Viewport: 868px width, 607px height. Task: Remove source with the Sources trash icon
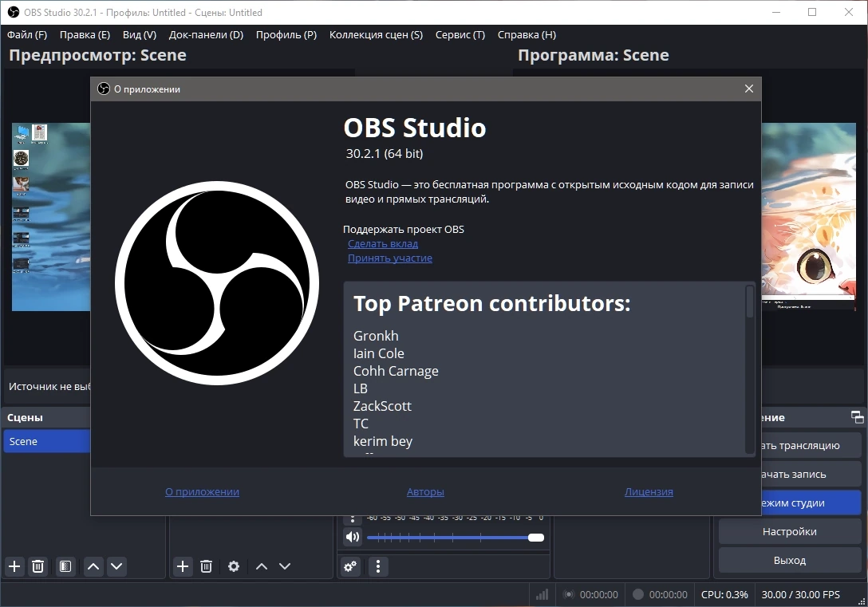point(206,566)
